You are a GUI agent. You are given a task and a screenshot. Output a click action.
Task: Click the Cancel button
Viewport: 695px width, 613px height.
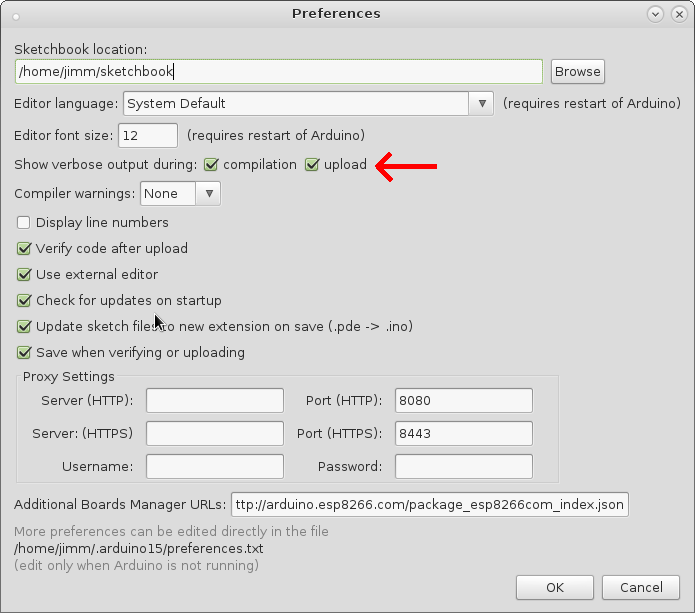(641, 588)
